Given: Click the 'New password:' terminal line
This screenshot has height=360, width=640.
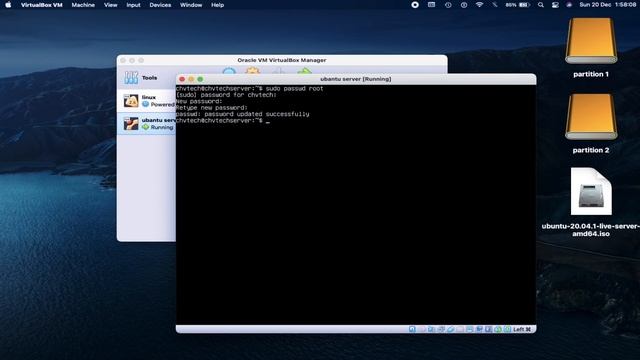Looking at the screenshot, I should coord(199,101).
